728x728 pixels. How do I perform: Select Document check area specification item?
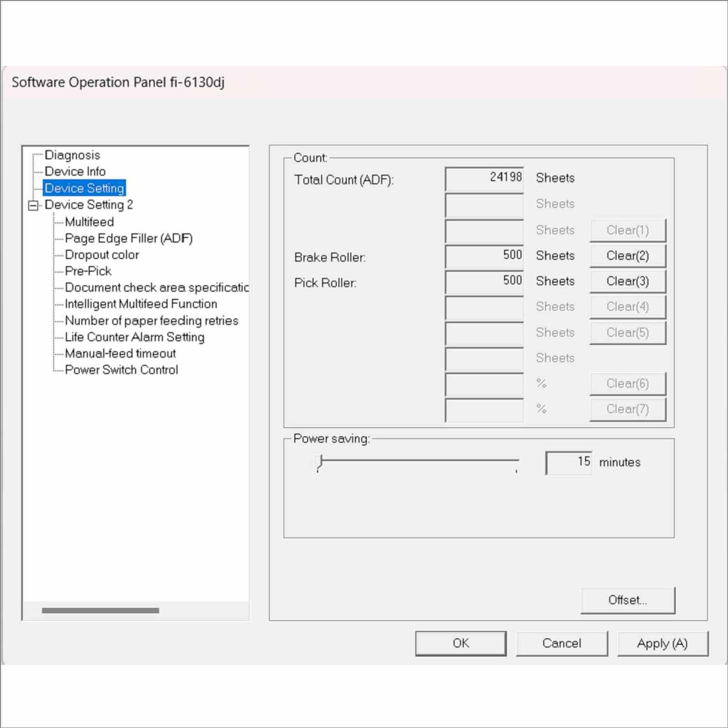pyautogui.click(x=157, y=288)
